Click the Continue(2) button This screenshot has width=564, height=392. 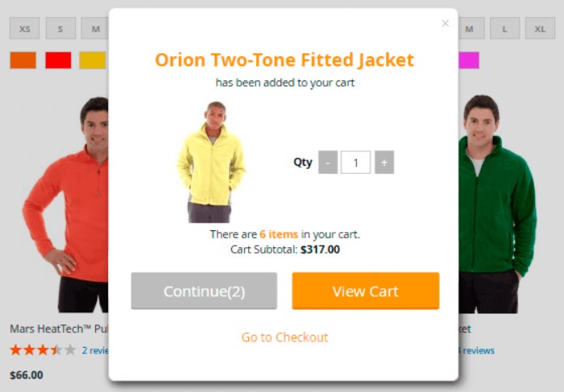click(204, 291)
